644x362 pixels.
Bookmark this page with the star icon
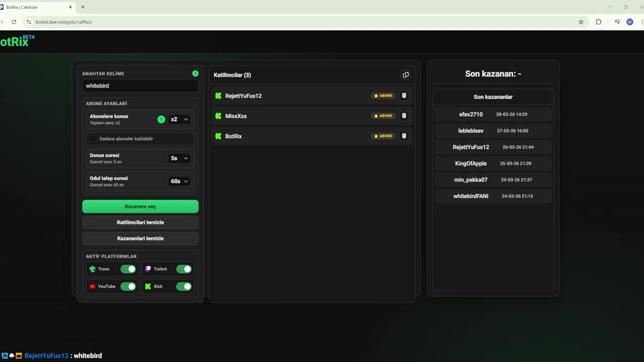(581, 22)
